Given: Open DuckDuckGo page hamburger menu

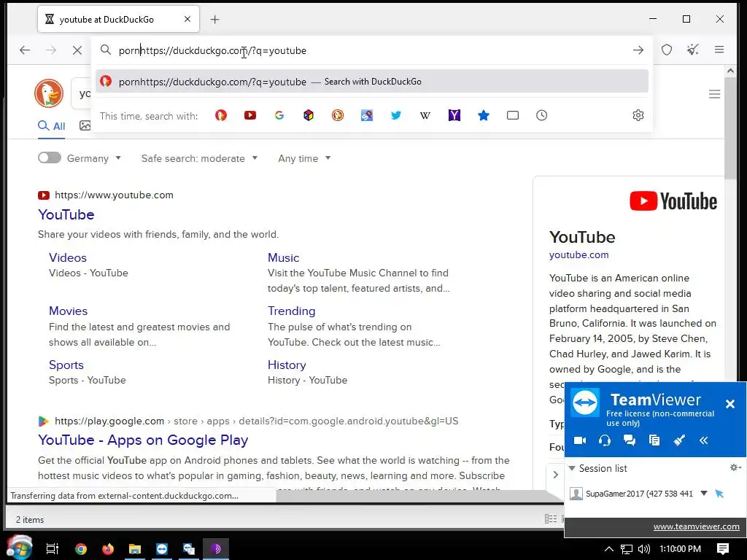Looking at the screenshot, I should point(714,94).
